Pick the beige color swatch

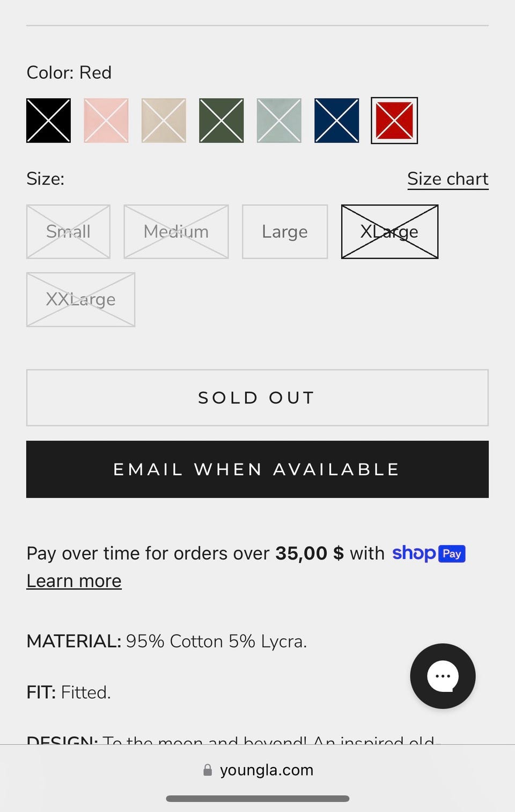click(164, 121)
